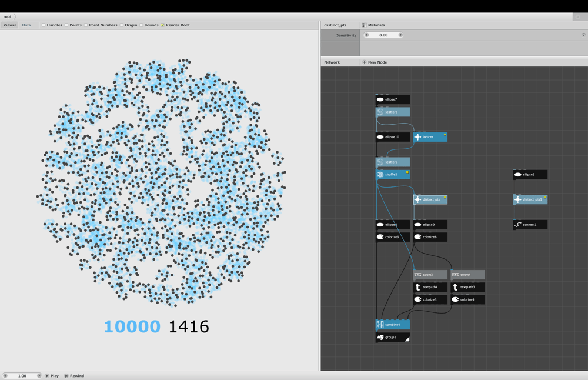Click the count3 node icon
The image size is (588, 380).
pyautogui.click(x=417, y=275)
